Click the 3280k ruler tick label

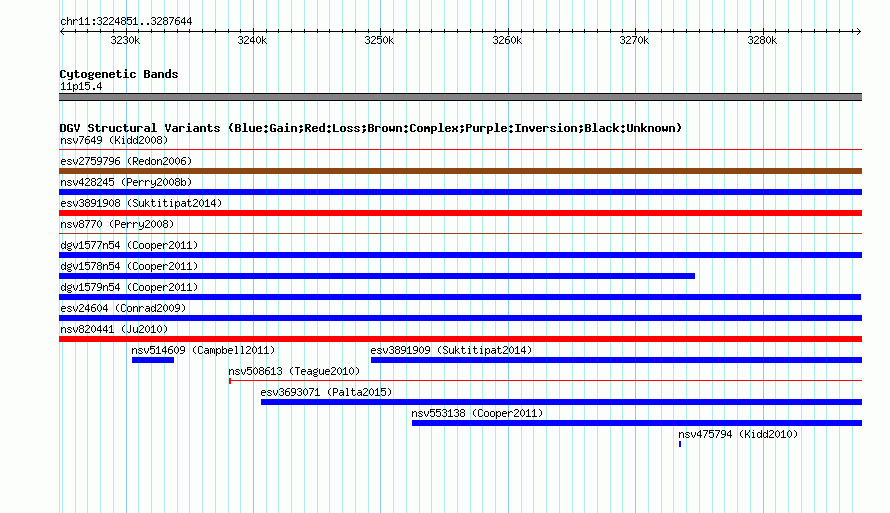pos(762,40)
